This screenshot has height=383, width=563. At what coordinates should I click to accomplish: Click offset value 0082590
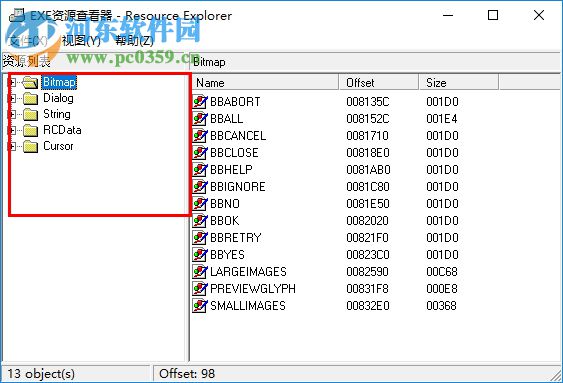(367, 272)
